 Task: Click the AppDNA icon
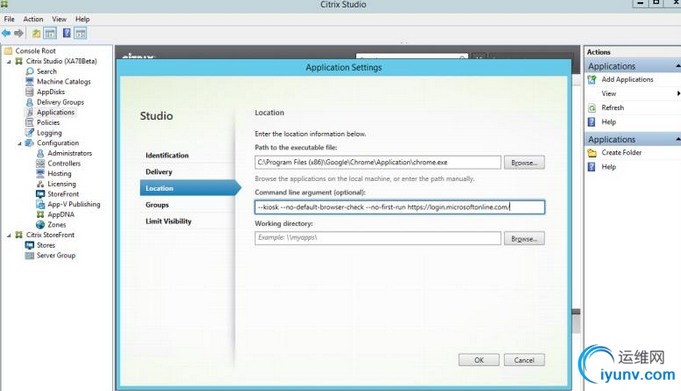[x=40, y=214]
